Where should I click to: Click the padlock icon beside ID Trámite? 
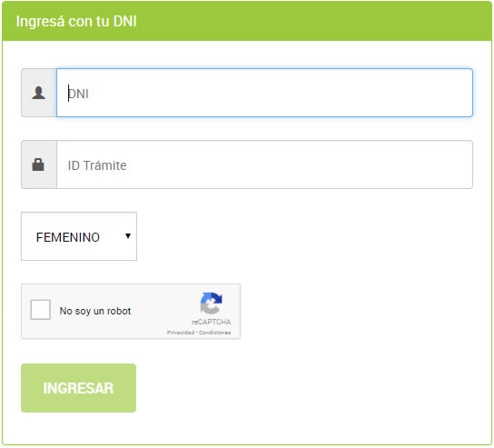(x=38, y=164)
